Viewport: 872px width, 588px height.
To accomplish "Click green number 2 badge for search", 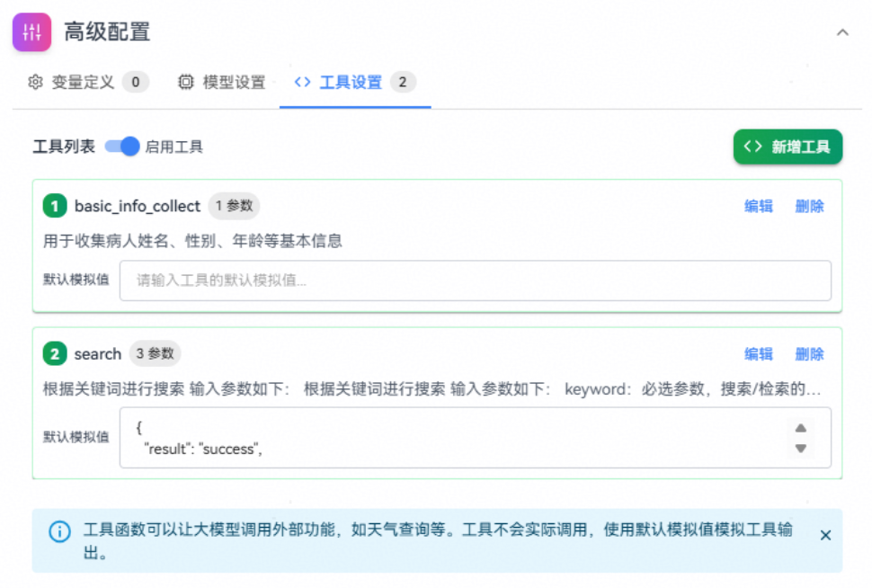I will (x=55, y=354).
